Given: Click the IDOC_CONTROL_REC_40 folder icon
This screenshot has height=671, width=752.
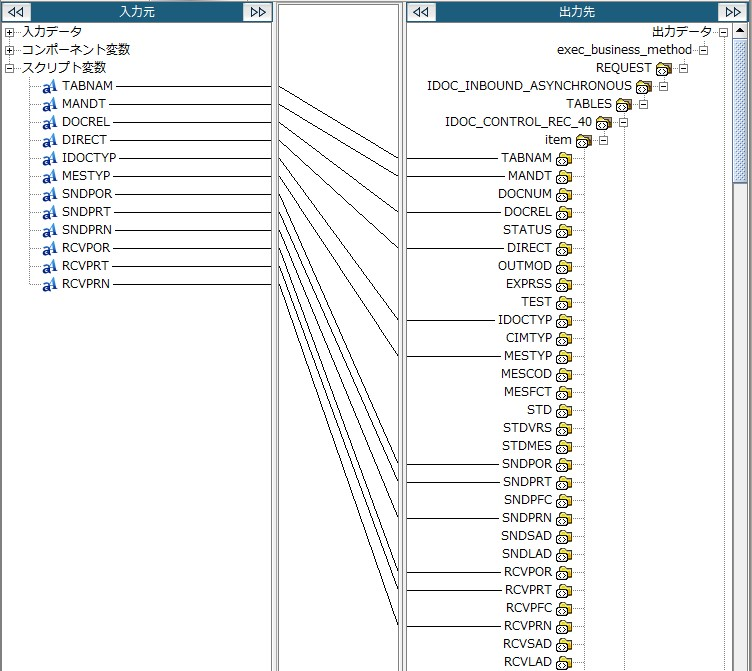Looking at the screenshot, I should pyautogui.click(x=604, y=123).
